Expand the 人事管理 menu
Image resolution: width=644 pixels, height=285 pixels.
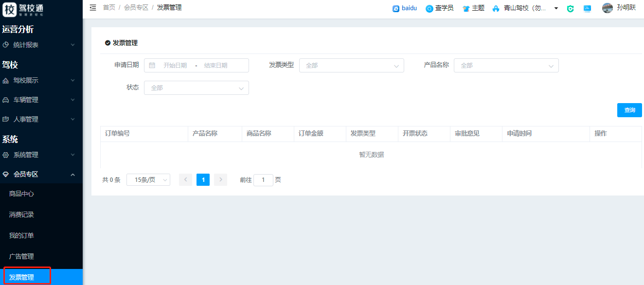[41, 119]
